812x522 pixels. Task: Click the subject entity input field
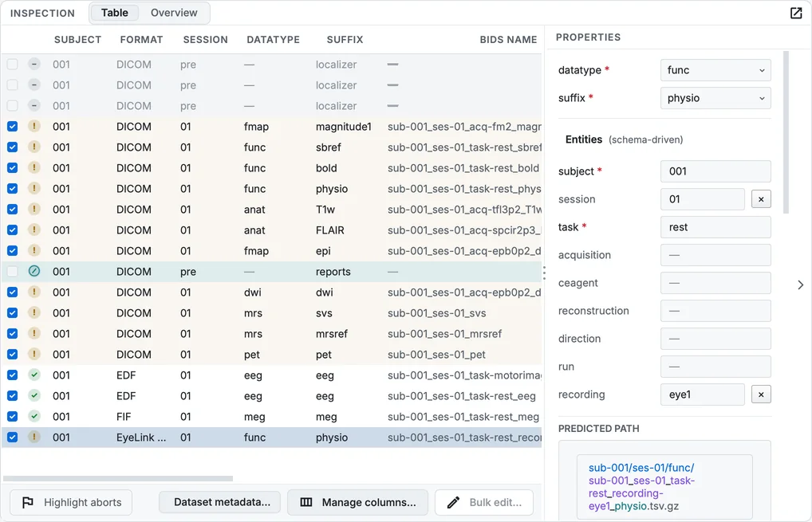715,171
